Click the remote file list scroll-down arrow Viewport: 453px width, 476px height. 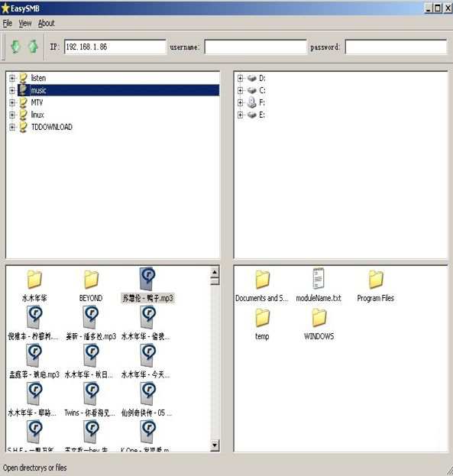(215, 445)
